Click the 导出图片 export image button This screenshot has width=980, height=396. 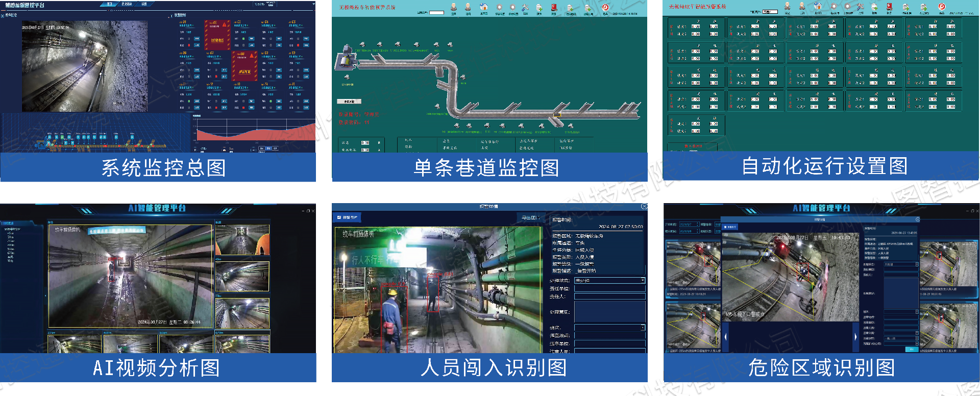point(530,217)
